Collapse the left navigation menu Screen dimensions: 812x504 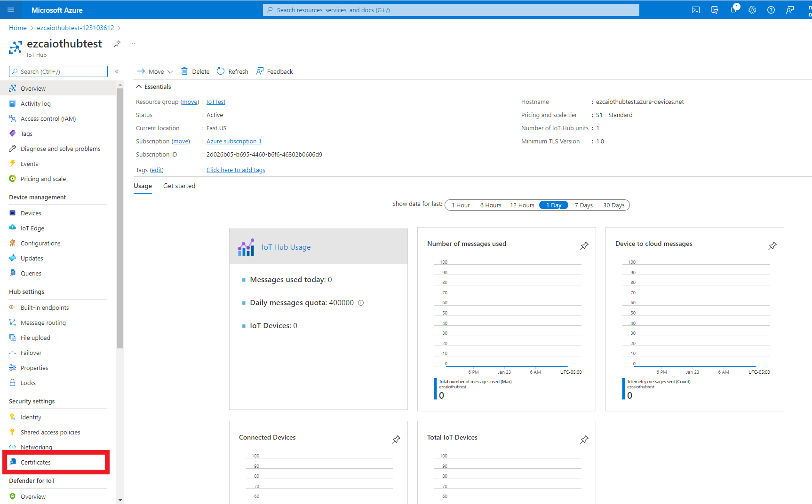click(x=117, y=71)
